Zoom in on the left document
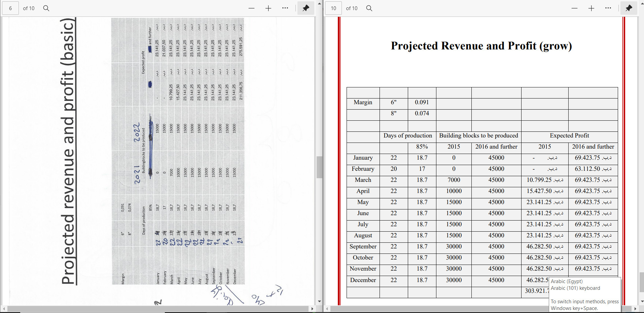Image resolution: width=644 pixels, height=313 pixels. tap(268, 8)
